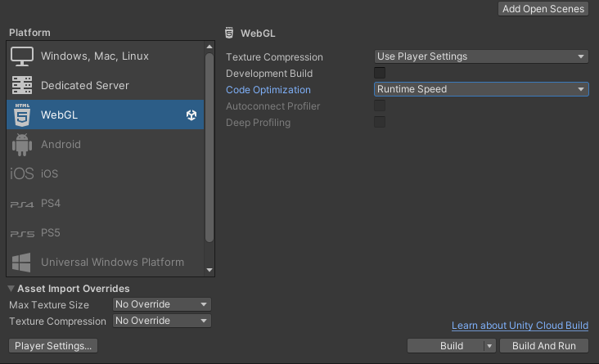Image resolution: width=599 pixels, height=364 pixels.
Task: Open the Code Optimization dropdown
Action: coord(481,89)
